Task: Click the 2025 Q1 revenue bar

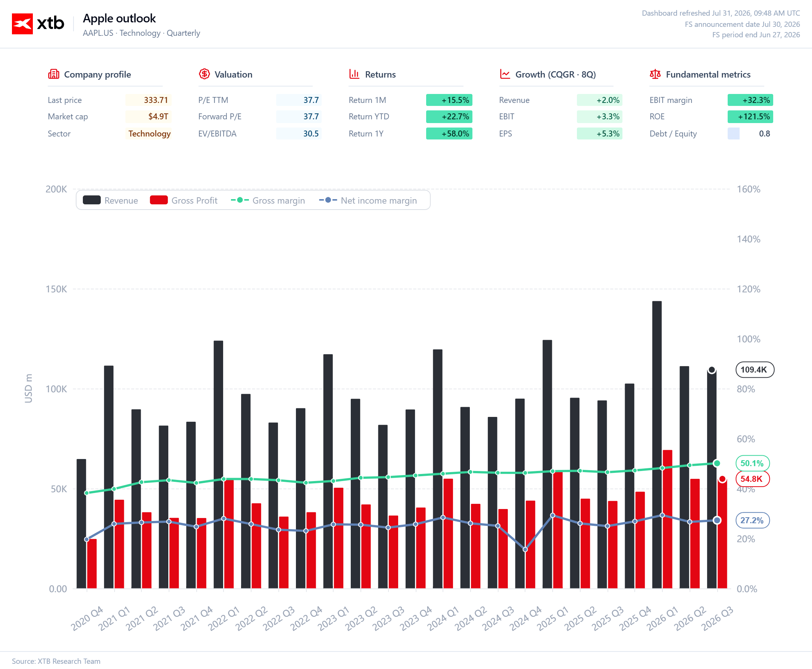Action: coord(547,464)
